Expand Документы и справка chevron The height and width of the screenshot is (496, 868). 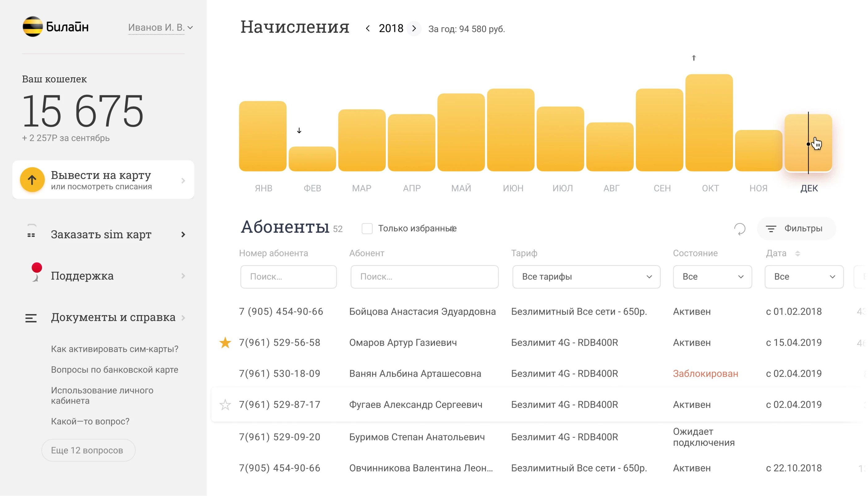tap(183, 318)
